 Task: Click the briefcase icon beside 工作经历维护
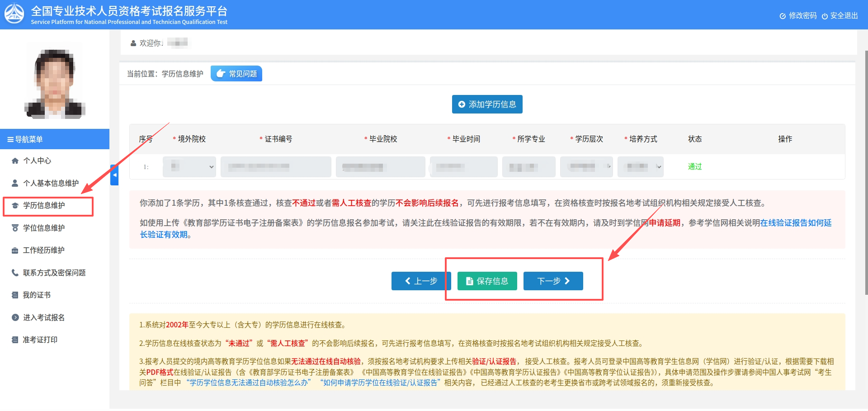(15, 250)
